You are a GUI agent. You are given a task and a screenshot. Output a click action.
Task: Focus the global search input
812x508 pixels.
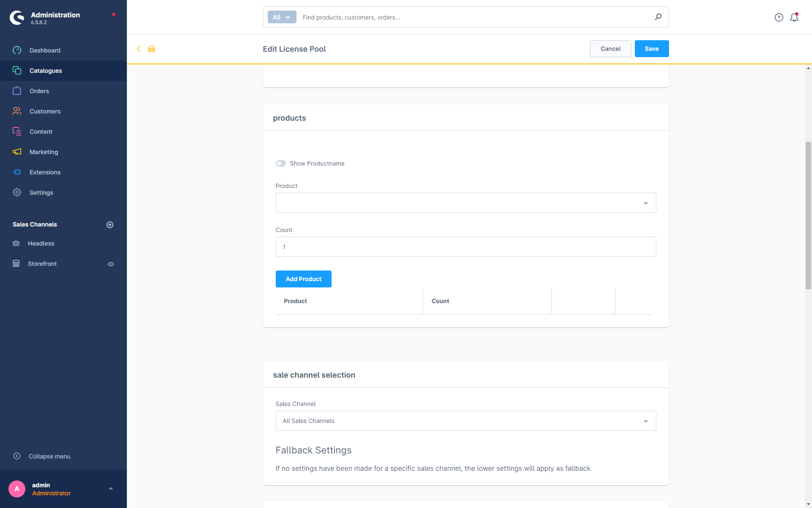tap(474, 17)
